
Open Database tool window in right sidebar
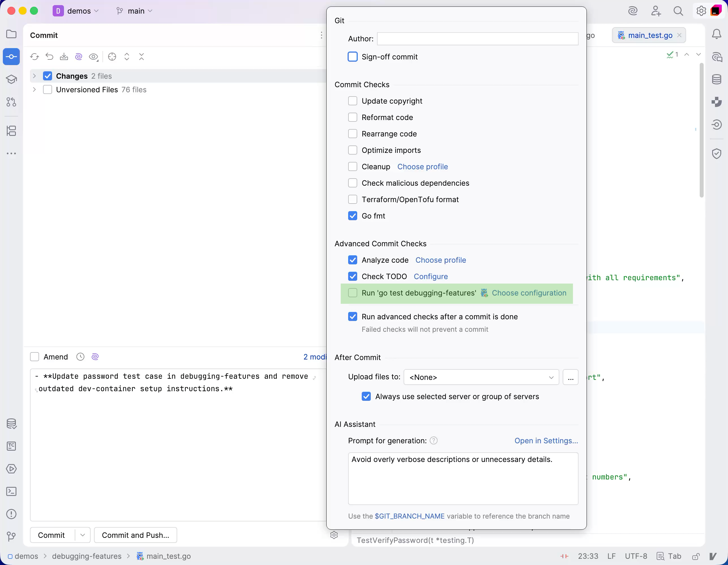716,79
